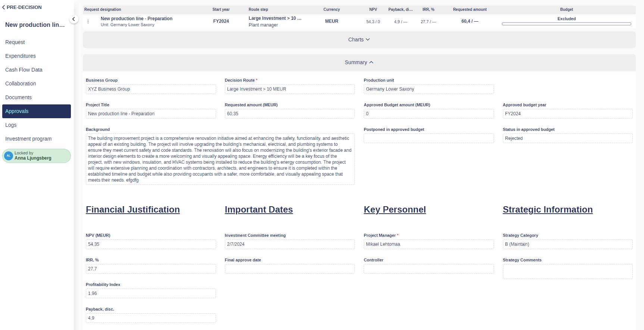The image size is (644, 330).
Task: Open the Request page in the sidebar
Action: (15, 42)
